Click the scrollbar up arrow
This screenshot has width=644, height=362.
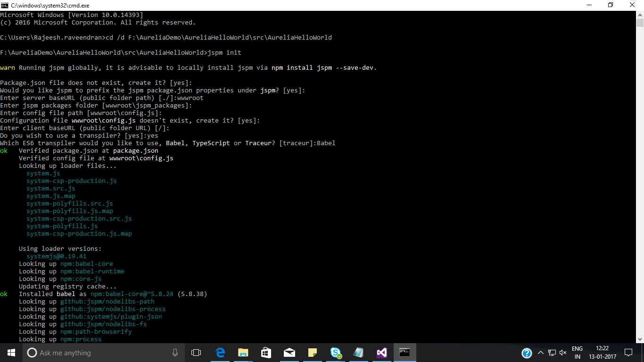(x=640, y=15)
